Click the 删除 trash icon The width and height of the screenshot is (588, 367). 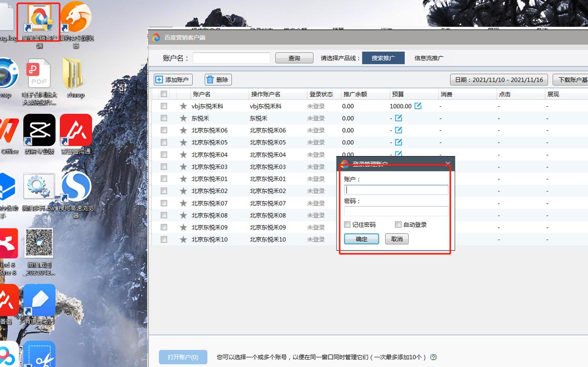point(209,79)
